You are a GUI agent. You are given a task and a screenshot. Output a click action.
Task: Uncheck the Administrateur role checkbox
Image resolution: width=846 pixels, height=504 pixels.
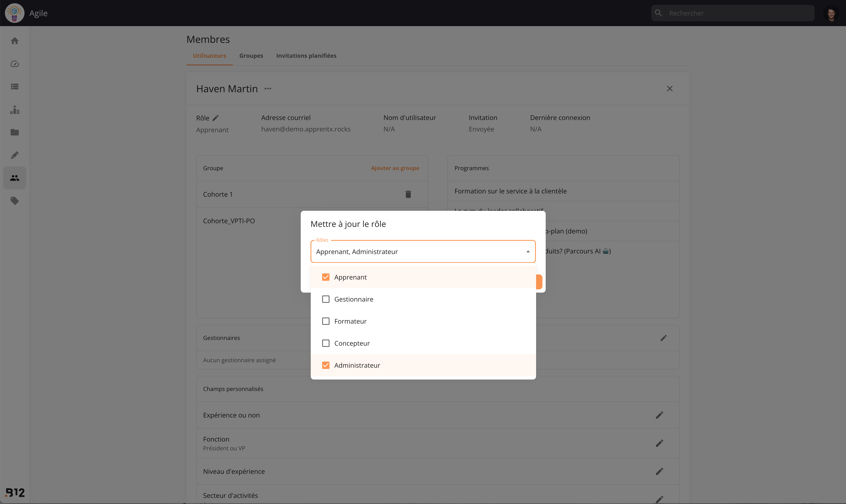325,365
